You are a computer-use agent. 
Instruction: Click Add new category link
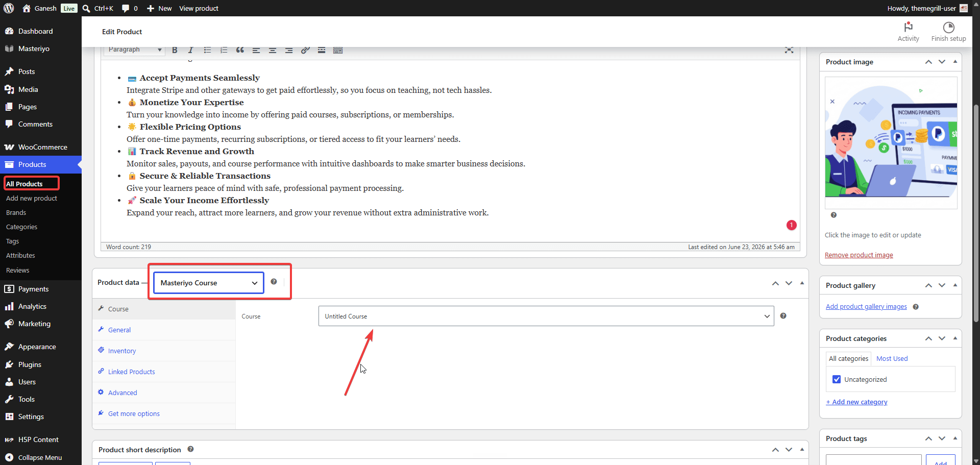856,402
